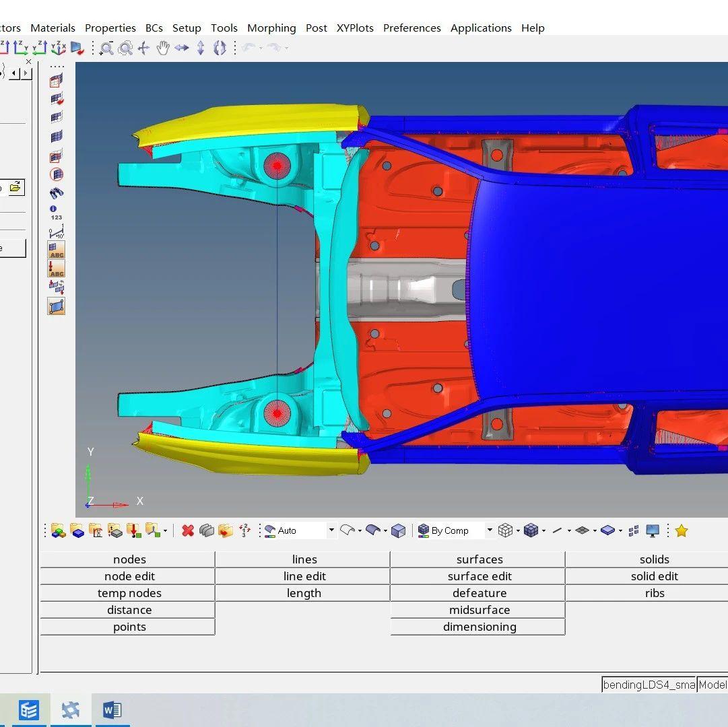Image resolution: width=728 pixels, height=727 pixels.
Task: Open the Auto mesh mode dropdown
Action: (x=331, y=530)
